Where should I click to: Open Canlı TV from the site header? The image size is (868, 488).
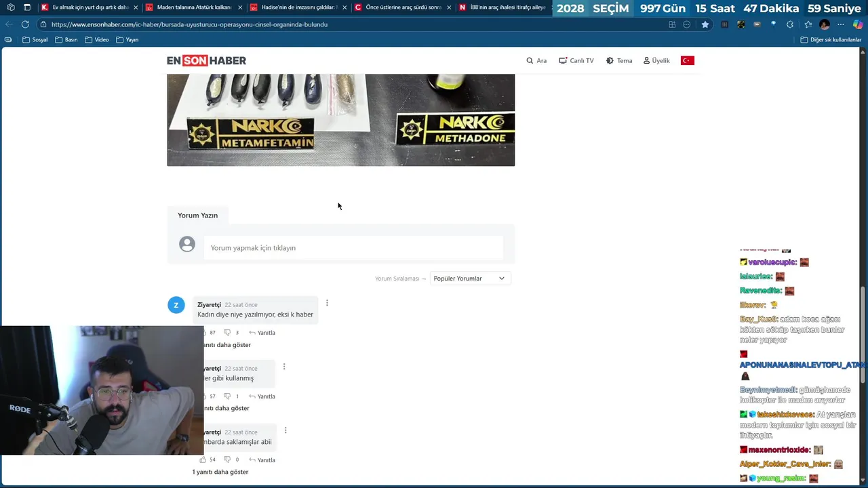tap(576, 61)
